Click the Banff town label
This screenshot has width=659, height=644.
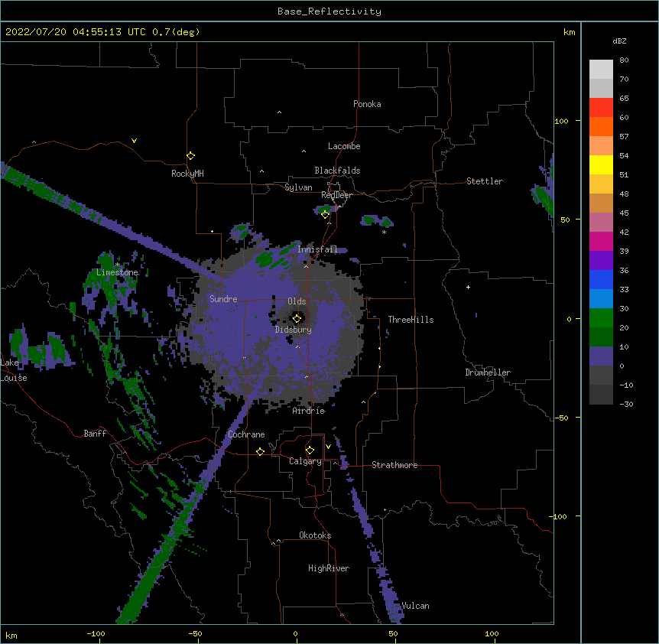click(95, 434)
